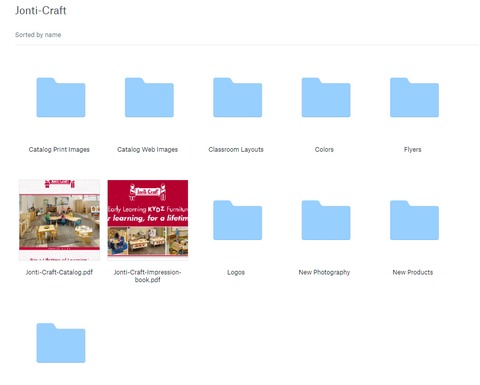
Task: Open the Catalog Print Images folder icon
Action: pyautogui.click(x=61, y=97)
